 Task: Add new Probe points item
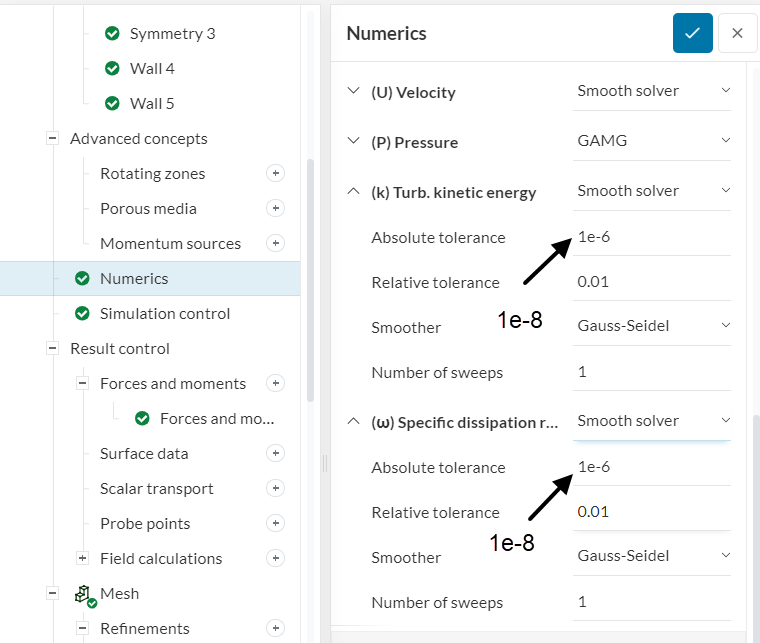tap(276, 523)
